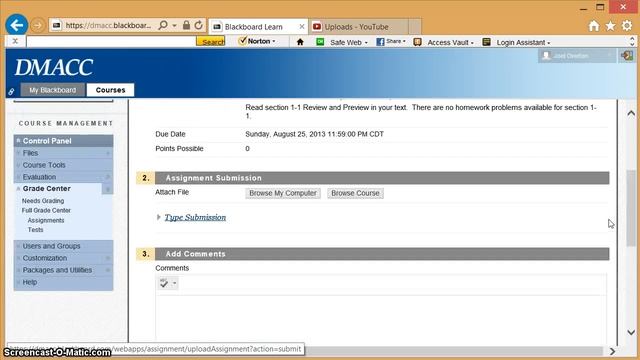Screen dimensions: 640x360
Task: Open Tests under Grade Center
Action: [36, 230]
